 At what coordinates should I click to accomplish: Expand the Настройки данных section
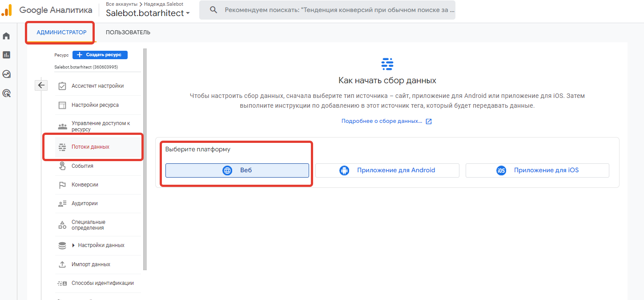(73, 245)
